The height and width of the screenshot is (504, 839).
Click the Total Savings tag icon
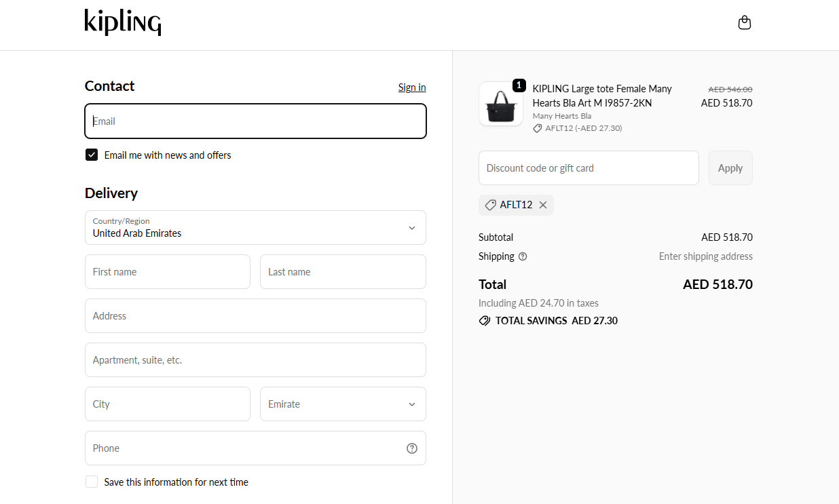(485, 321)
